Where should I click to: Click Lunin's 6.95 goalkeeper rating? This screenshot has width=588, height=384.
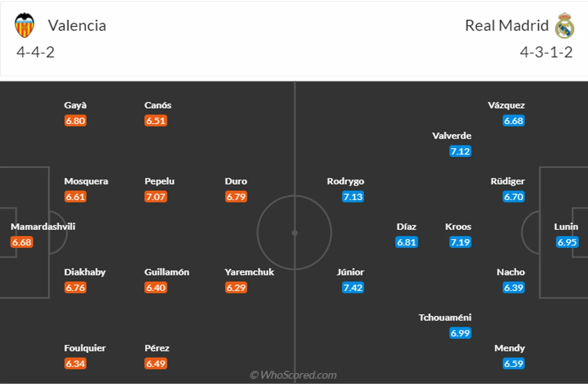pyautogui.click(x=567, y=242)
